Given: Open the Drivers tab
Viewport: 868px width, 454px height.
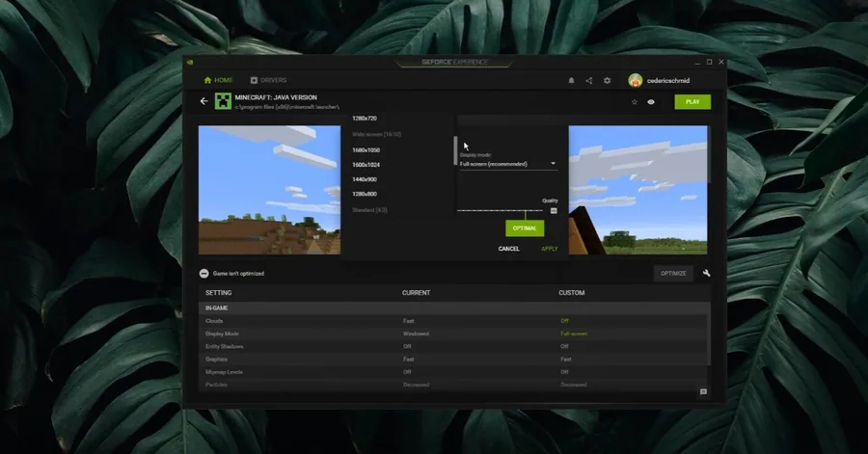Looking at the screenshot, I should pos(268,80).
